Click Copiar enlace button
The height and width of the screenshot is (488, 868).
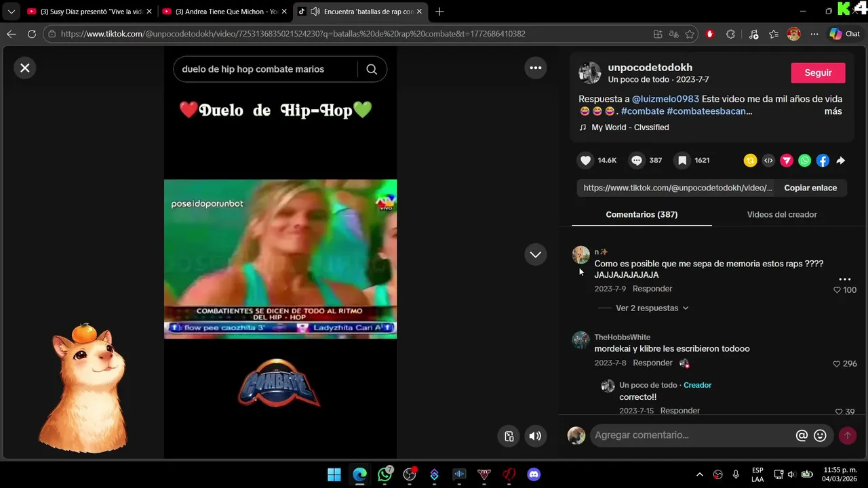(x=810, y=188)
